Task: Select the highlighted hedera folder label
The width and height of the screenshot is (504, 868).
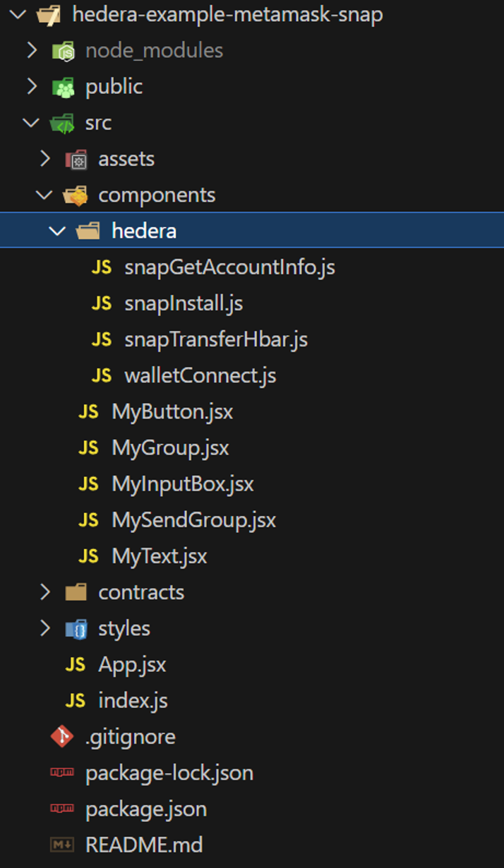Action: (144, 231)
